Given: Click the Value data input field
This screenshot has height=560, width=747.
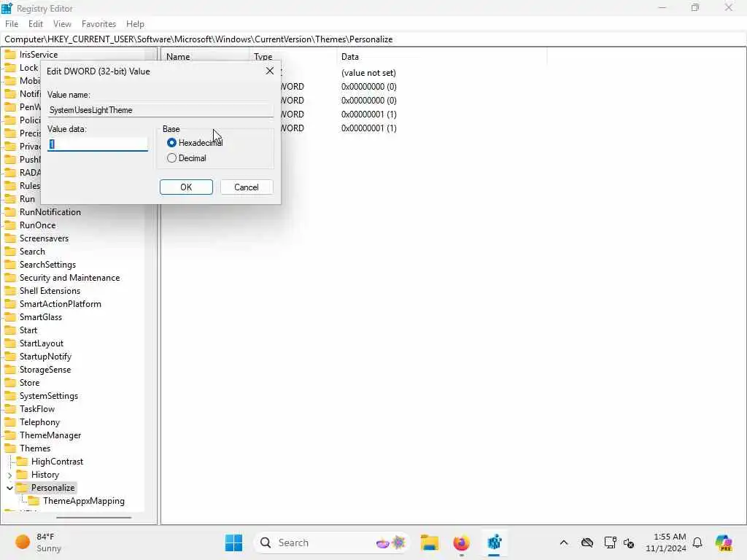Looking at the screenshot, I should point(98,144).
